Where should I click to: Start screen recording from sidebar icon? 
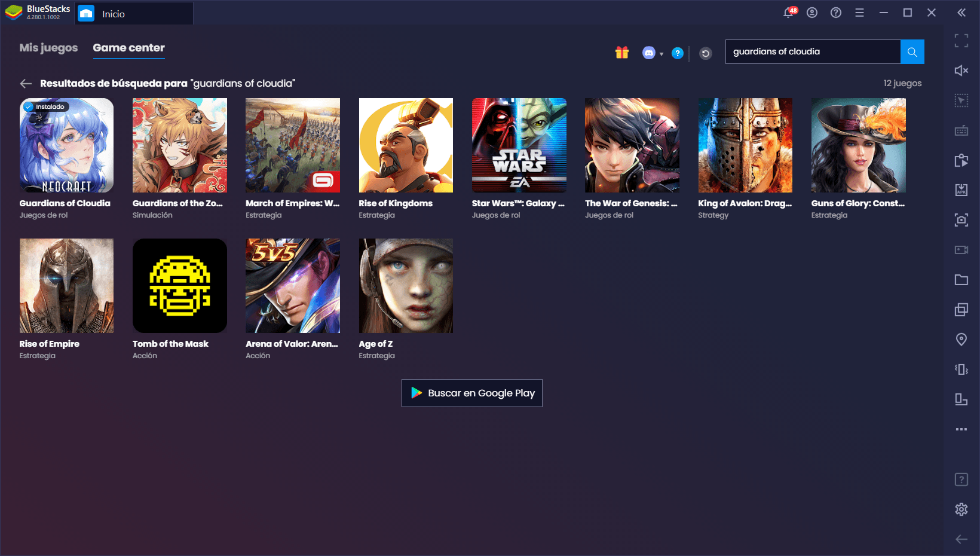pyautogui.click(x=961, y=250)
